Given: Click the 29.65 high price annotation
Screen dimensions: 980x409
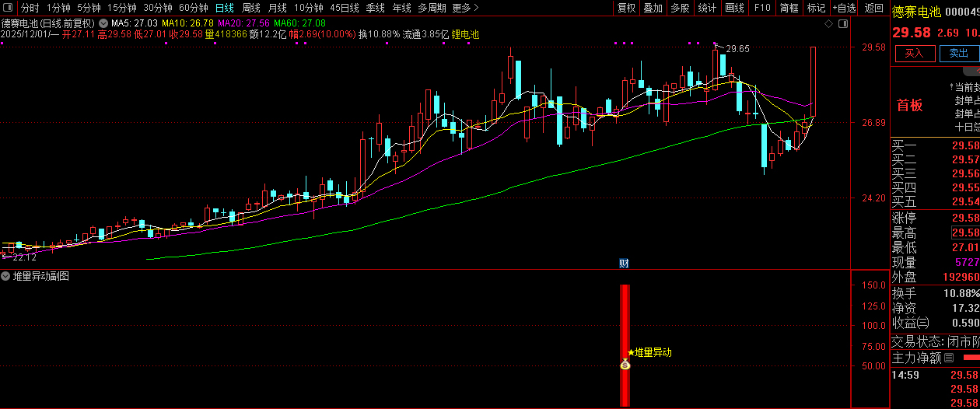Looking at the screenshot, I should coord(737,48).
